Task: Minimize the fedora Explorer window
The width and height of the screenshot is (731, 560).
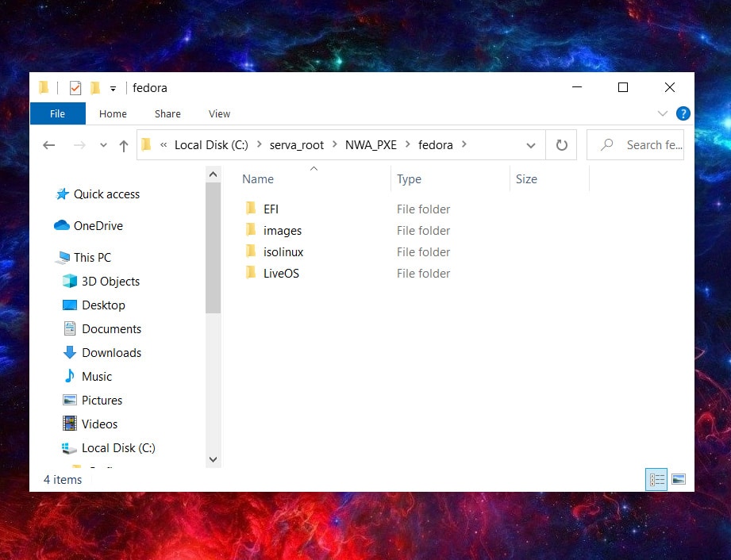Action: pyautogui.click(x=577, y=87)
